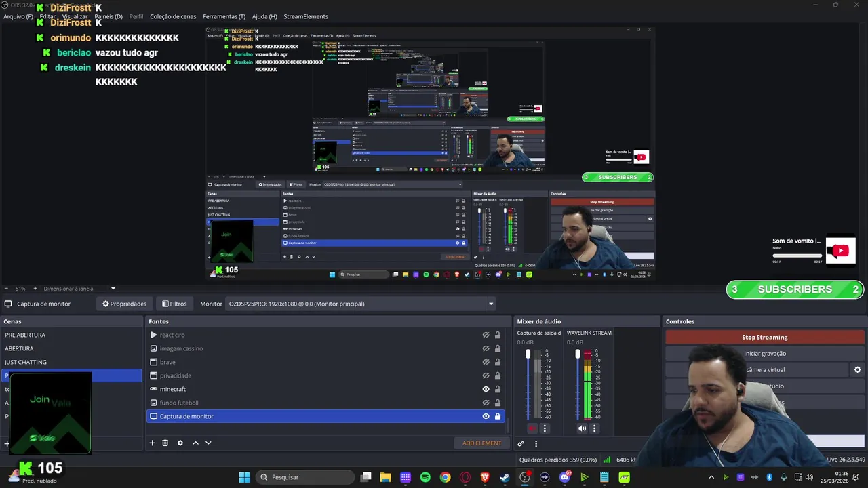Open Chrome from the taskbar
The image size is (868, 488).
[x=445, y=477]
